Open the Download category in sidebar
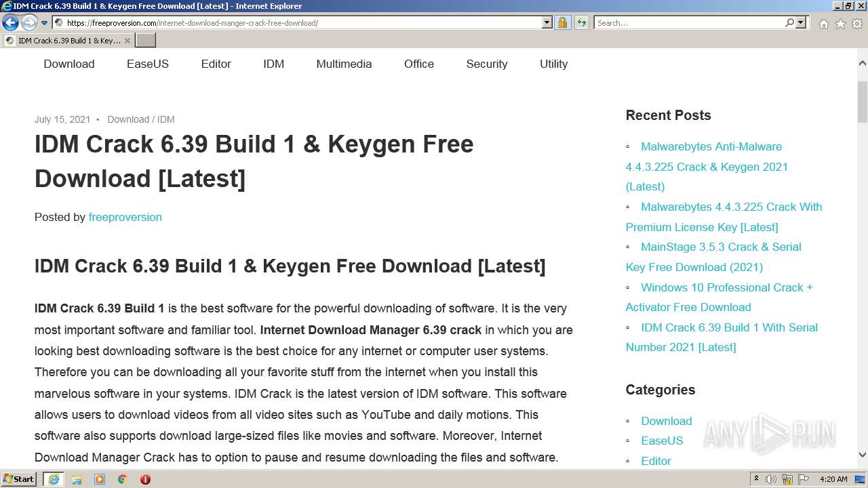 click(667, 421)
